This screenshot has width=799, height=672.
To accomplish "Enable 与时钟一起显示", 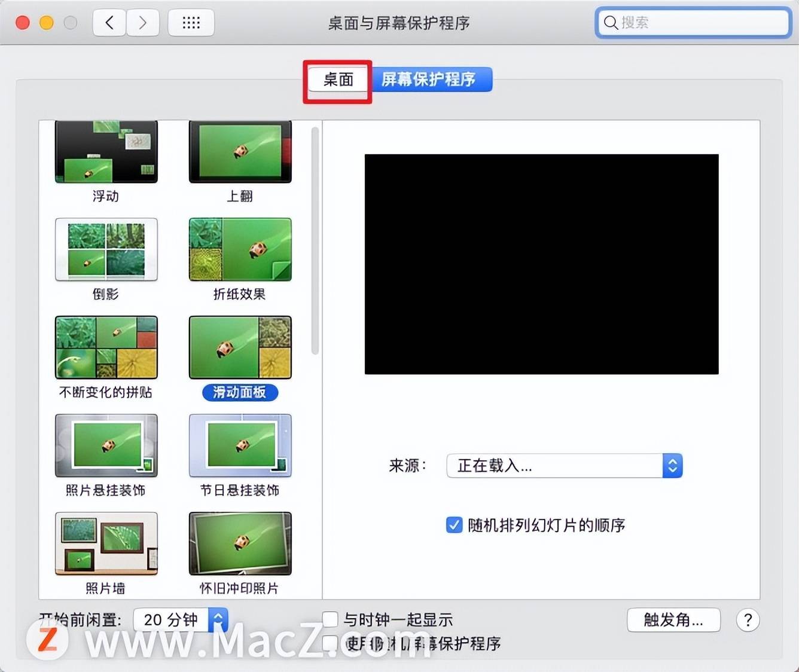I will [330, 620].
